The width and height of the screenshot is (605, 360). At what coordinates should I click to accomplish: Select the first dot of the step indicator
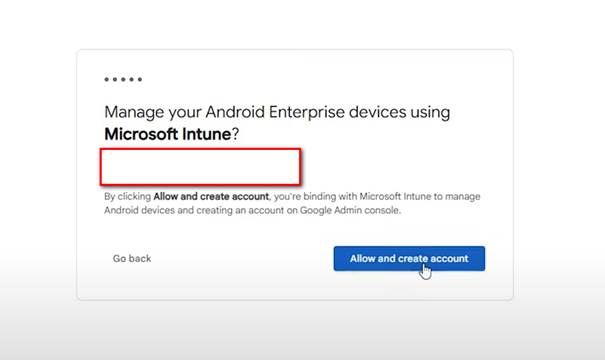tap(106, 79)
